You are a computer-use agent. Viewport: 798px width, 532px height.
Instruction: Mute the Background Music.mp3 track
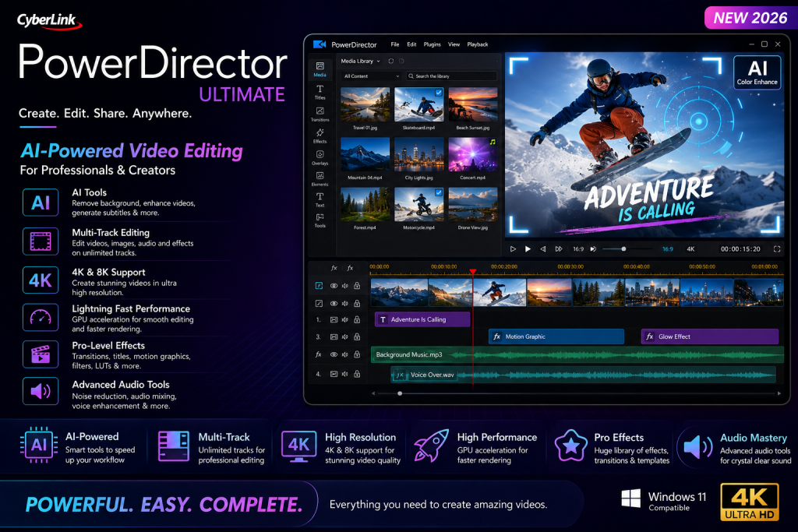345,354
